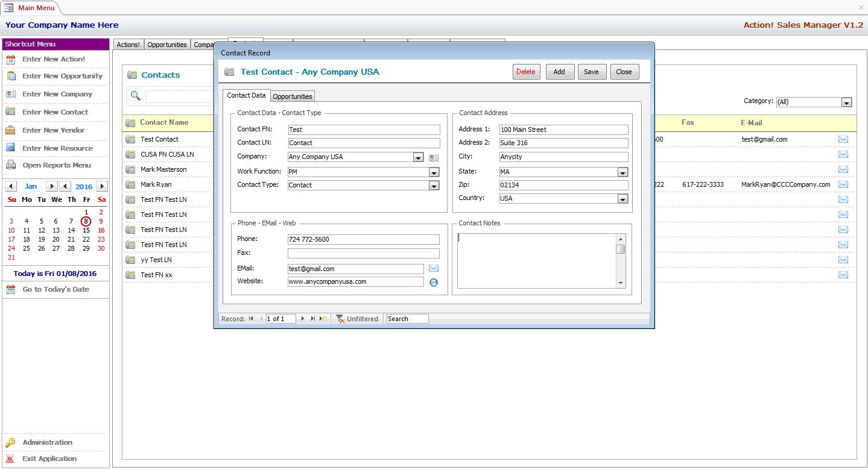
Task: Open Mark Masterson contact record icon
Action: [130, 169]
